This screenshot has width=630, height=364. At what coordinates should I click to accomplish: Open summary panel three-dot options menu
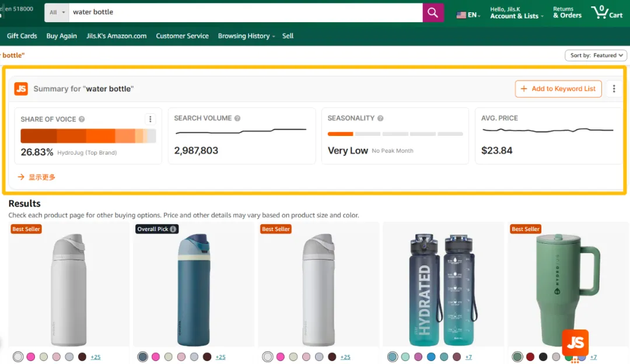click(x=614, y=89)
